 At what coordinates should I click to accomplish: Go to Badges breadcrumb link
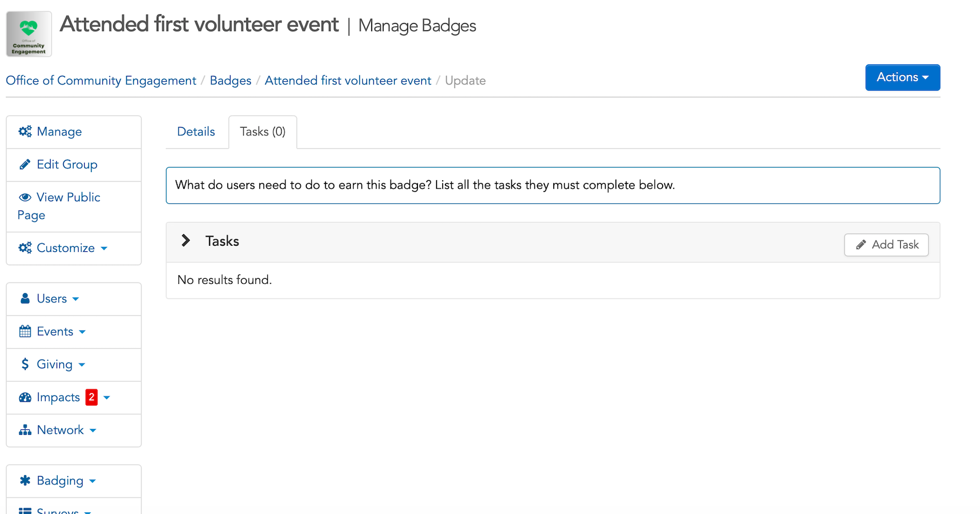pyautogui.click(x=230, y=81)
